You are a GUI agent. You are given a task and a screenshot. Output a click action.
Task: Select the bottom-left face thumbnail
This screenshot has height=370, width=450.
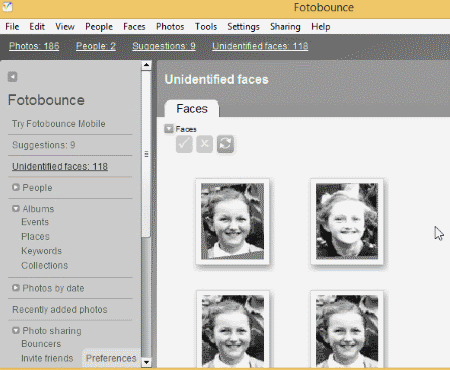pos(233,330)
